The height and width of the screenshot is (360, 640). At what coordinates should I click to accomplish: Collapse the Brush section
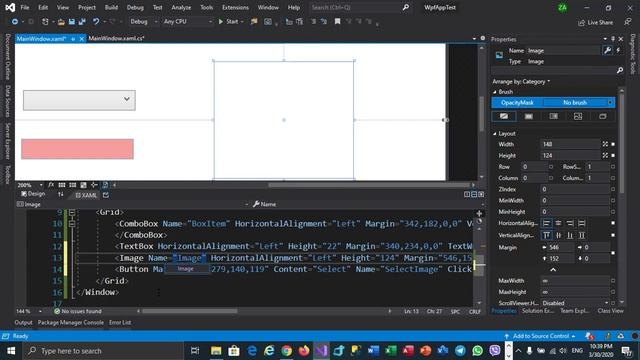click(495, 92)
